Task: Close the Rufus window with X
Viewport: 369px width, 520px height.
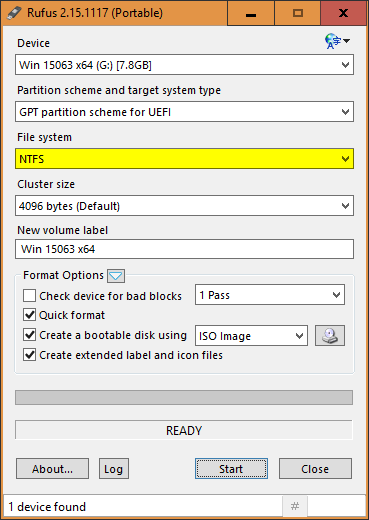Action: (x=343, y=13)
